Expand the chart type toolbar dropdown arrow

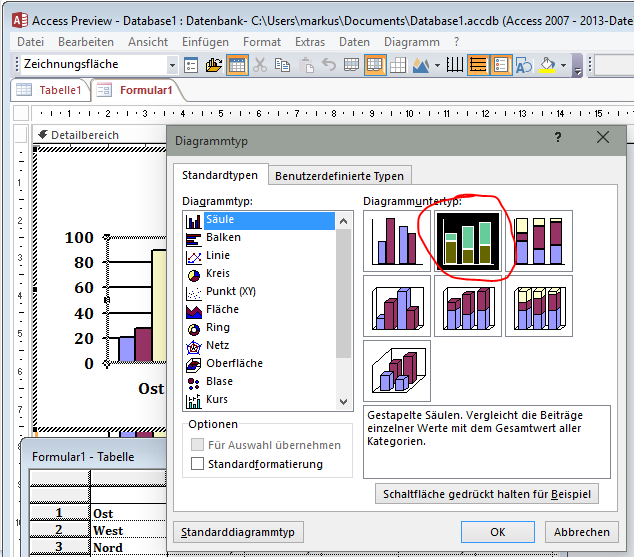(437, 65)
